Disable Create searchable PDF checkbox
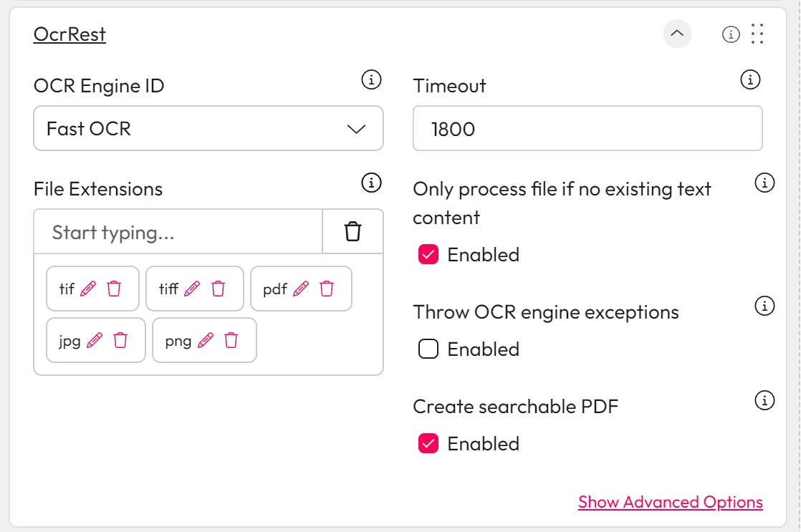801x532 pixels. (428, 444)
